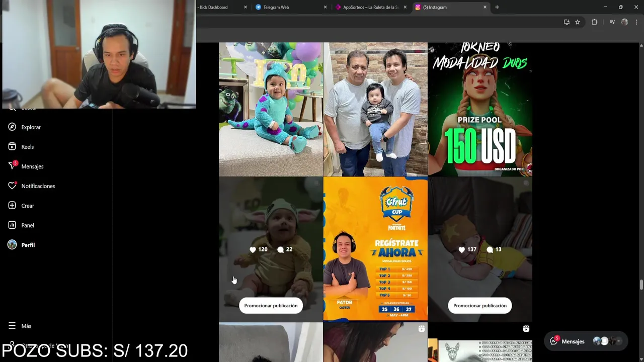Image resolution: width=644 pixels, height=362 pixels.
Task: Click the Perfil label in sidebar
Action: point(28,245)
